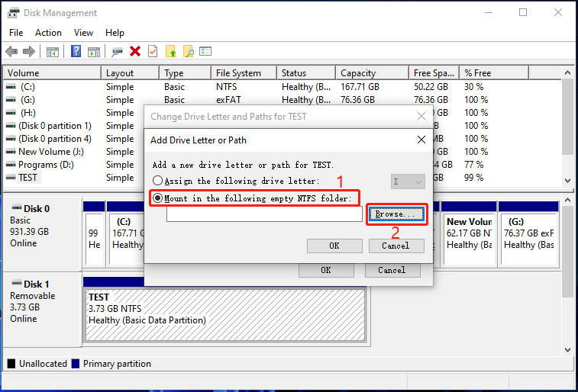Click Cancel in Add Drive Letter dialog
The width and height of the screenshot is (578, 392).
click(396, 246)
